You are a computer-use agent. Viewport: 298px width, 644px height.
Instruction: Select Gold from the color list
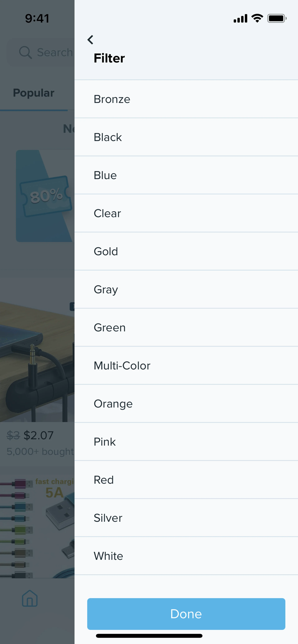tap(186, 251)
